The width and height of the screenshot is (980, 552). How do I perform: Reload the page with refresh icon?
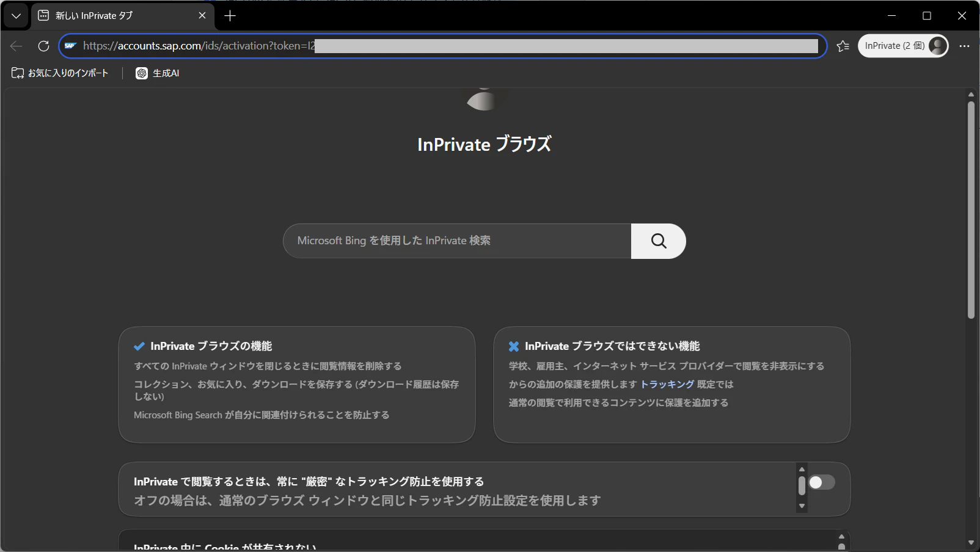pos(43,46)
